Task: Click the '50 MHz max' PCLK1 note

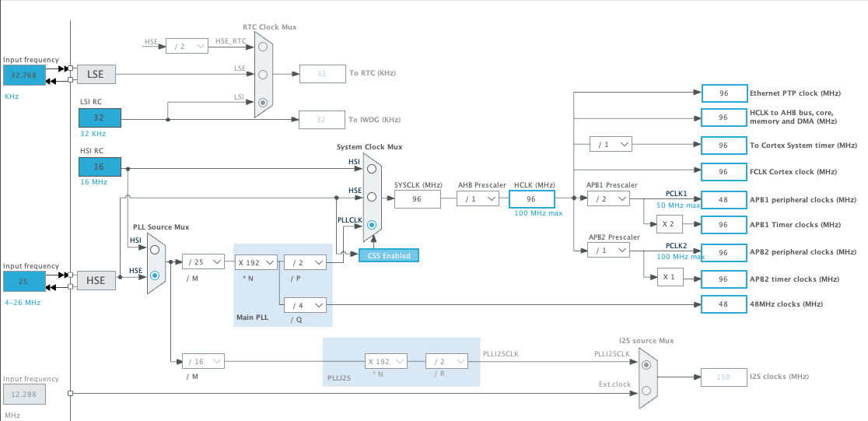Action: coord(679,205)
